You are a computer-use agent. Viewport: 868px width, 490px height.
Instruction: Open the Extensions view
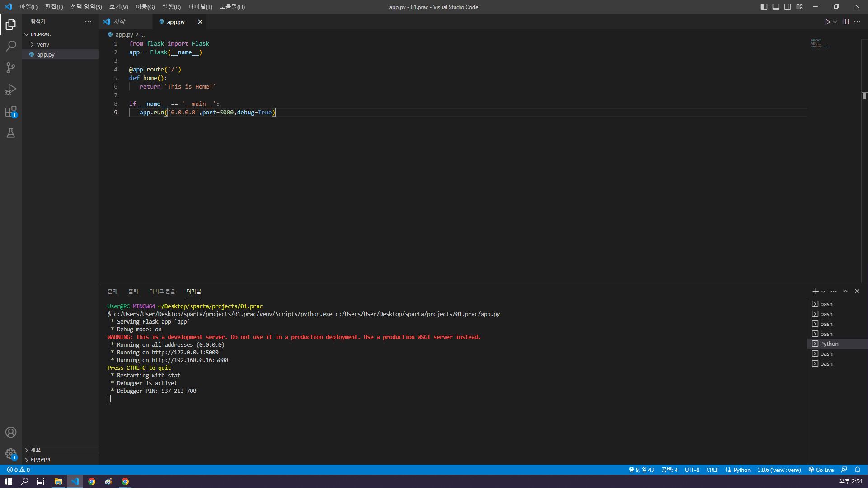pyautogui.click(x=11, y=112)
